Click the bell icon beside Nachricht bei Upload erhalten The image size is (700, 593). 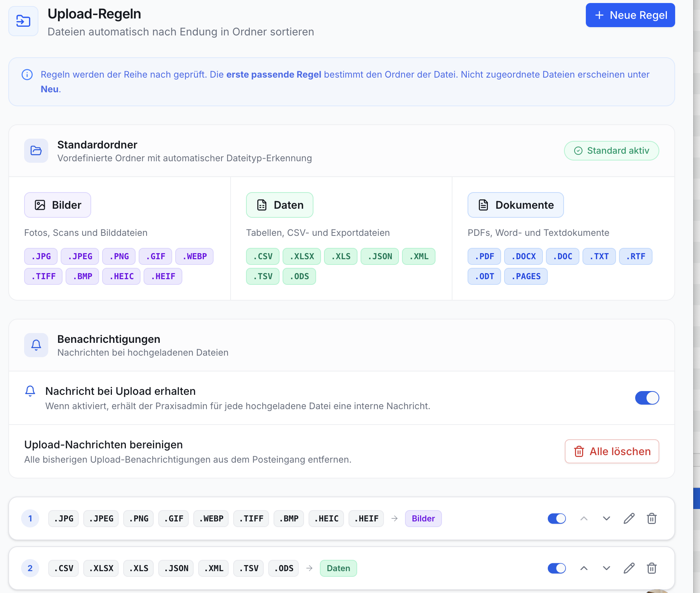[30, 391]
